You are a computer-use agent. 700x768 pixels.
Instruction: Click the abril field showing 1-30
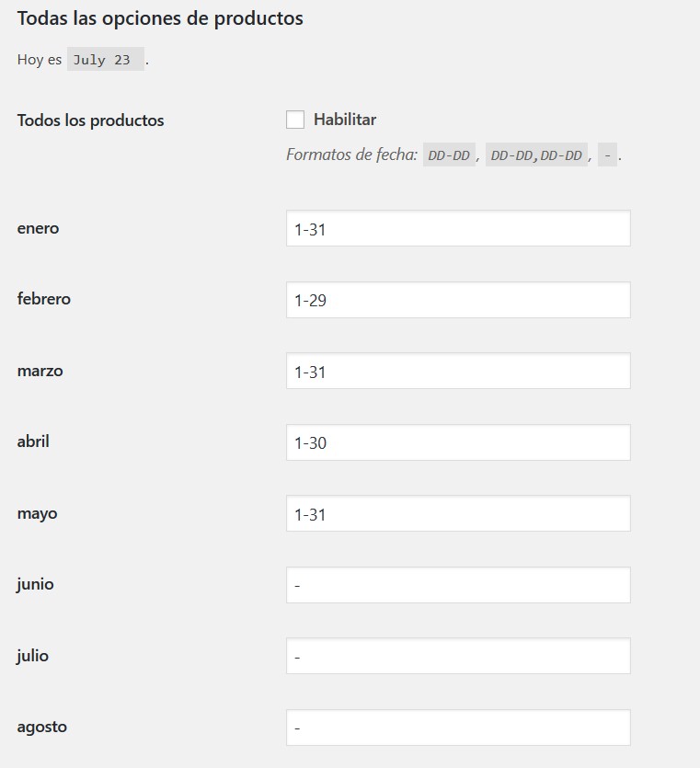[458, 442]
